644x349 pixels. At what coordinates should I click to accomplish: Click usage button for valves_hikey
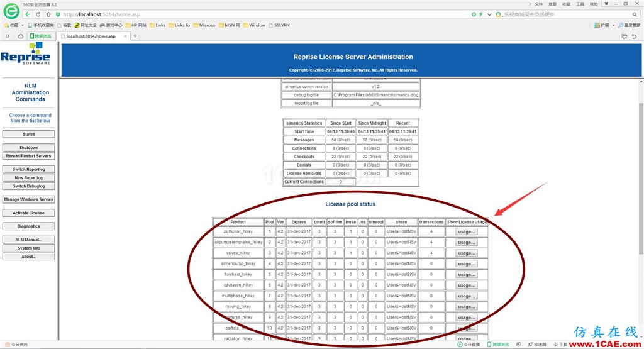click(x=467, y=253)
